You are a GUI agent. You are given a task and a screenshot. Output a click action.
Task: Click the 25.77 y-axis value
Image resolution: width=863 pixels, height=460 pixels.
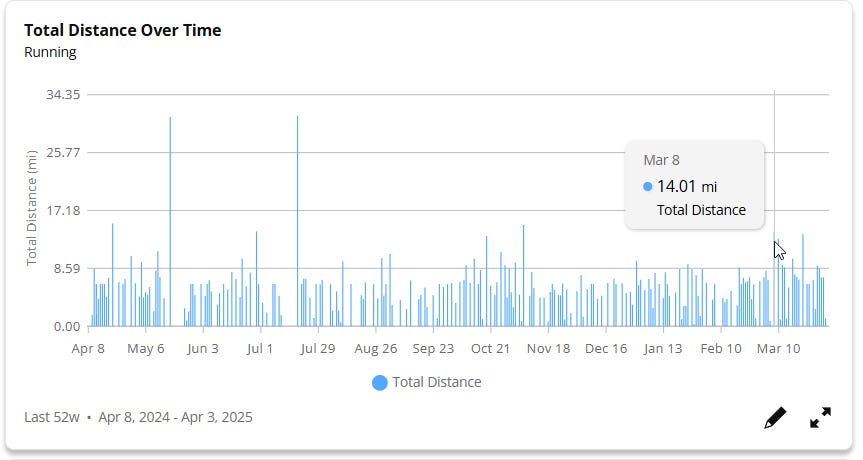coord(63,152)
